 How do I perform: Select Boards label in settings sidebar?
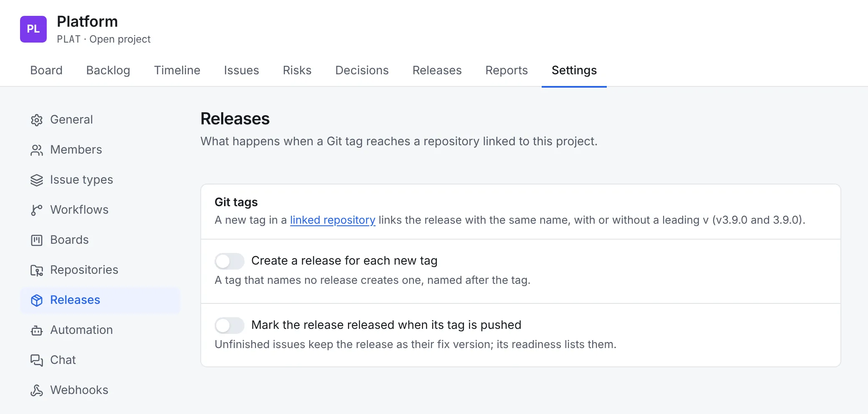click(69, 240)
